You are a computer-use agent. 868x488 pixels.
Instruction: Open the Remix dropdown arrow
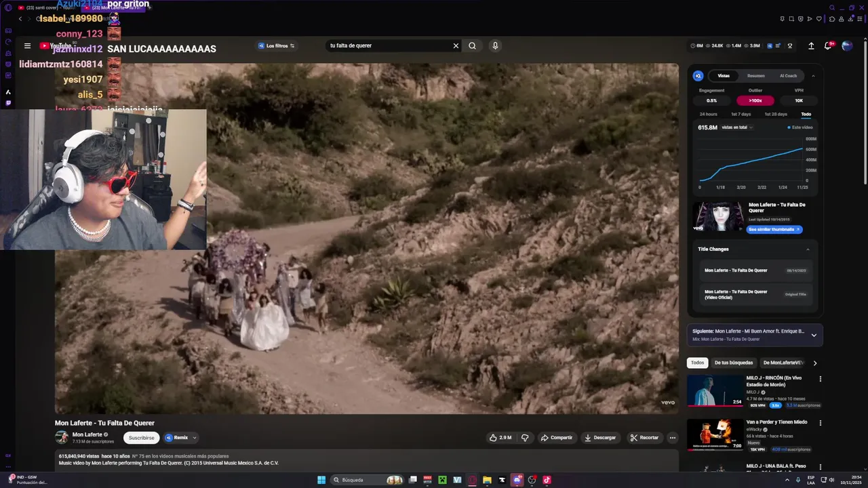195,438
